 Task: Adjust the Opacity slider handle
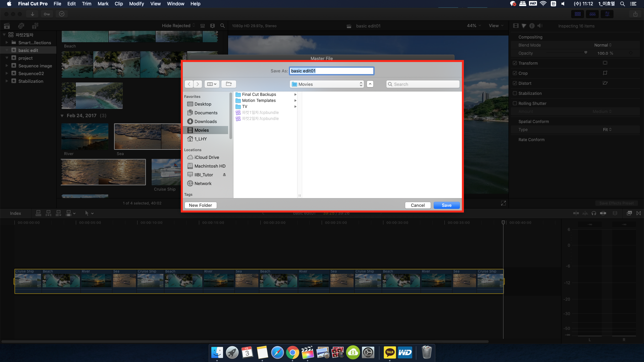586,53
